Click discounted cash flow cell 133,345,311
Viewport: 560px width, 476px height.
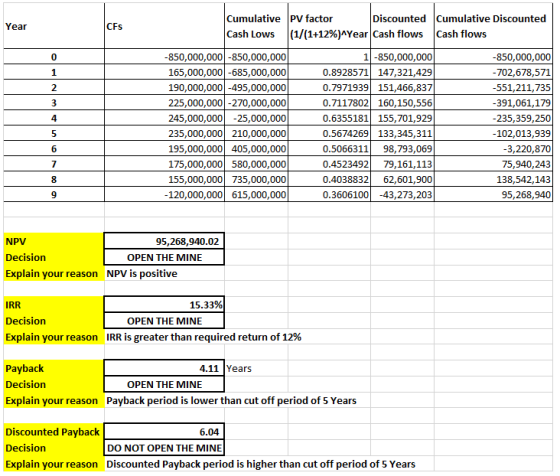402,134
